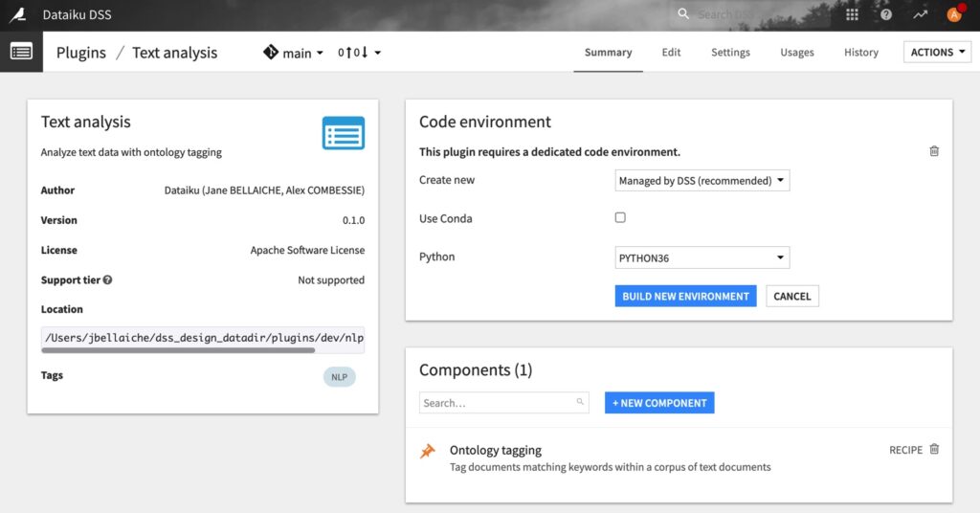This screenshot has height=513, width=980.
Task: Switch to the History tab
Action: (x=860, y=53)
